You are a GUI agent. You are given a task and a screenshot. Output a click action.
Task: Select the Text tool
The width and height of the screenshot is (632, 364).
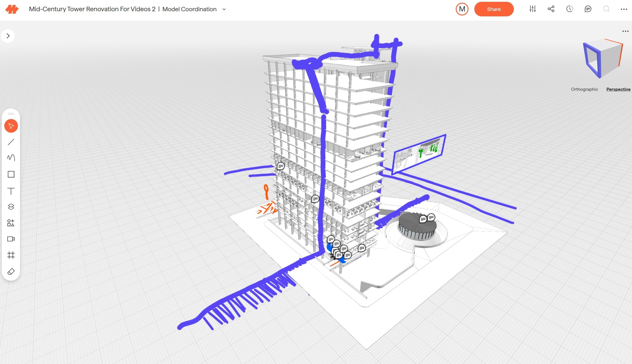click(11, 191)
